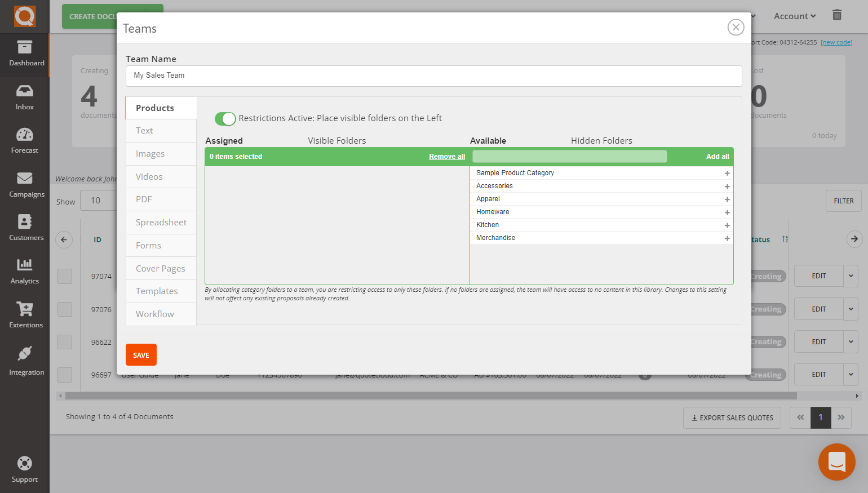Open the Cover Pages tab
This screenshot has height=493, width=868.
pos(160,268)
